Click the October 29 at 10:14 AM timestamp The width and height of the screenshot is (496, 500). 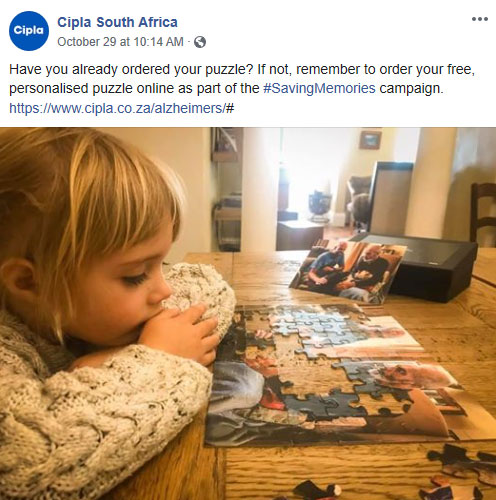[x=120, y=42]
